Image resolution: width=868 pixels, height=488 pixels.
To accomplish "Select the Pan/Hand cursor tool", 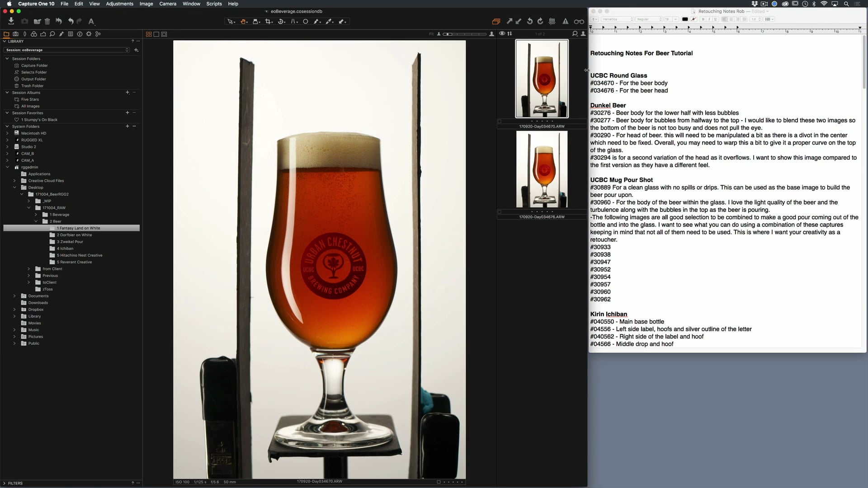I will pyautogui.click(x=244, y=21).
